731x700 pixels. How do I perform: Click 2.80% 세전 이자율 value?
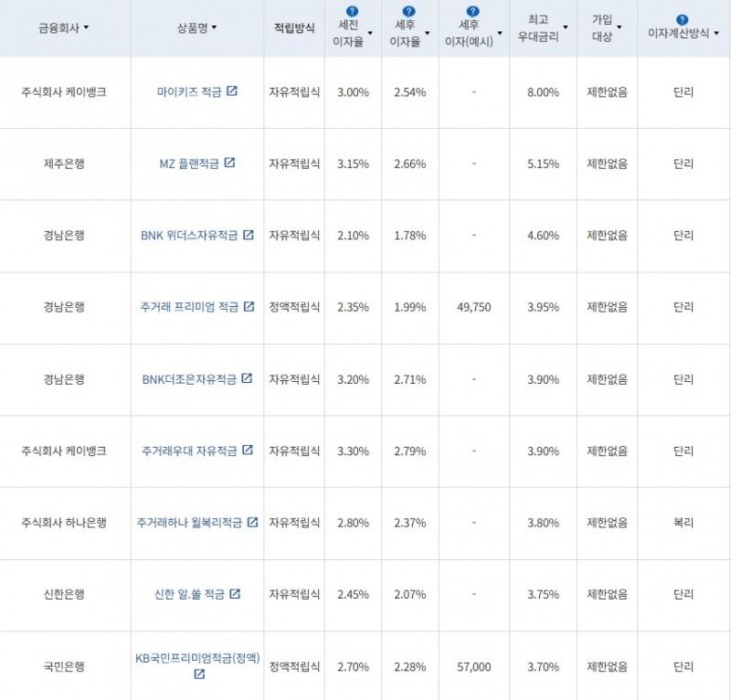point(353,523)
